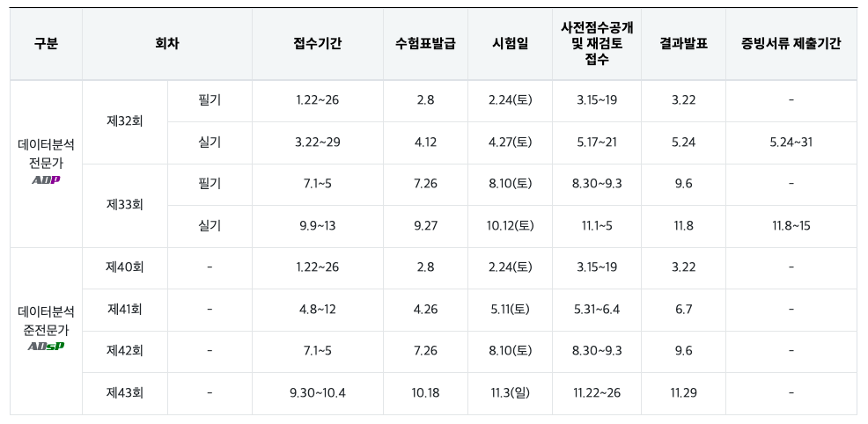Click the 사전점수공개 및 재검토 접수 header
The image size is (868, 424).
click(x=597, y=44)
